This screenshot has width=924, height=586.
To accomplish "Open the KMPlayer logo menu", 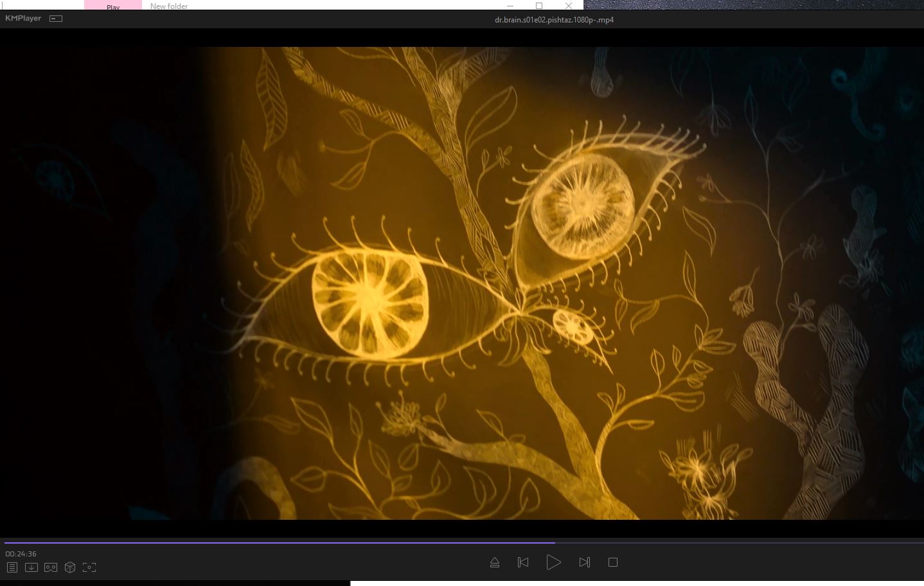I will 23,19.
